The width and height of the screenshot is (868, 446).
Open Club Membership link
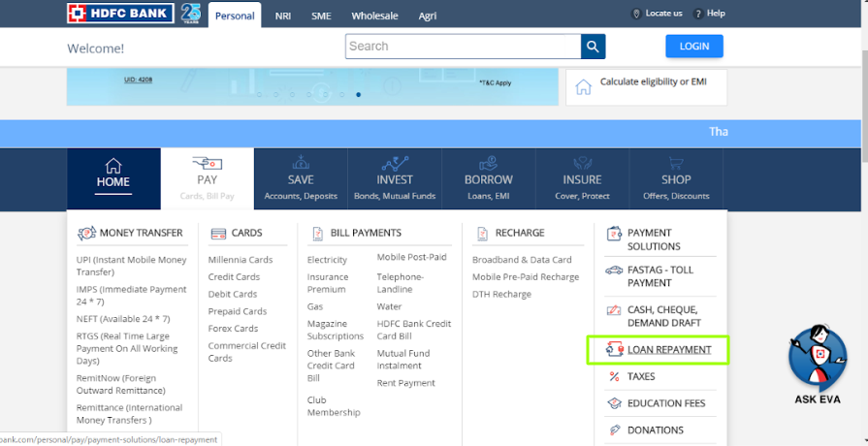point(334,406)
